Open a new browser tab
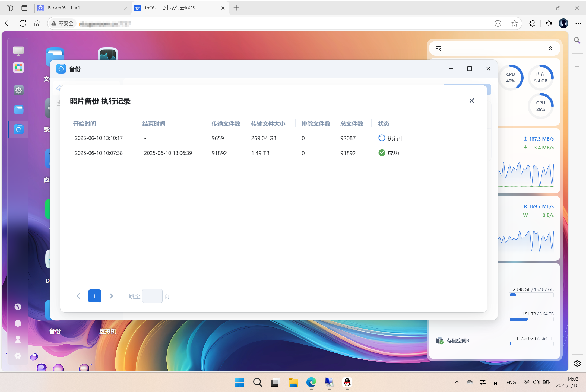 (x=236, y=8)
